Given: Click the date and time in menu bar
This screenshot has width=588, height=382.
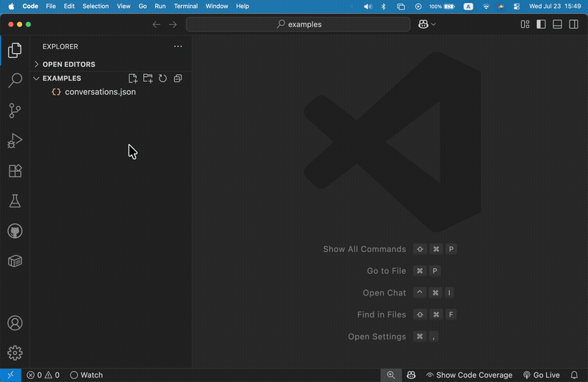Looking at the screenshot, I should tap(555, 7).
